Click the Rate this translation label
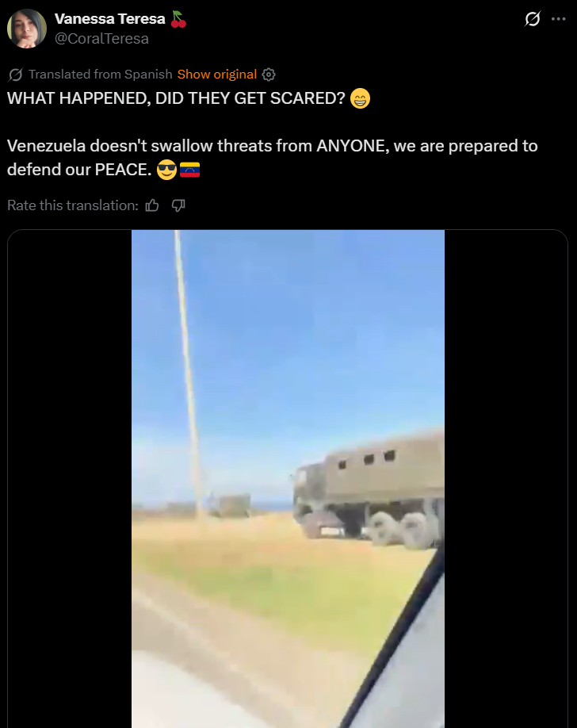 (x=73, y=205)
